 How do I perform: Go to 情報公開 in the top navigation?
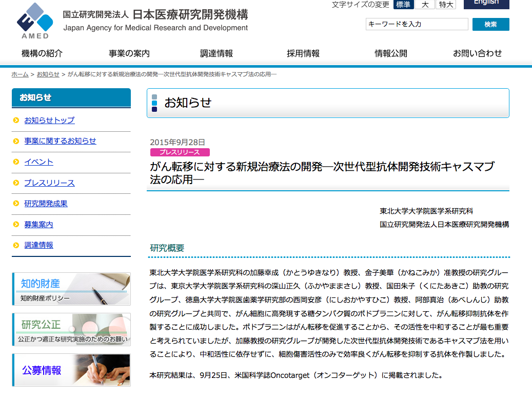tap(391, 53)
